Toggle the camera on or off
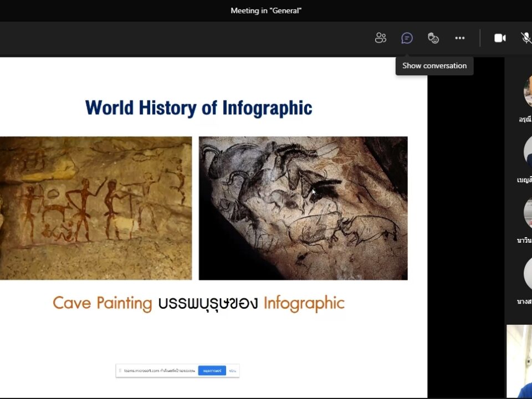The height and width of the screenshot is (399, 532). tap(500, 38)
